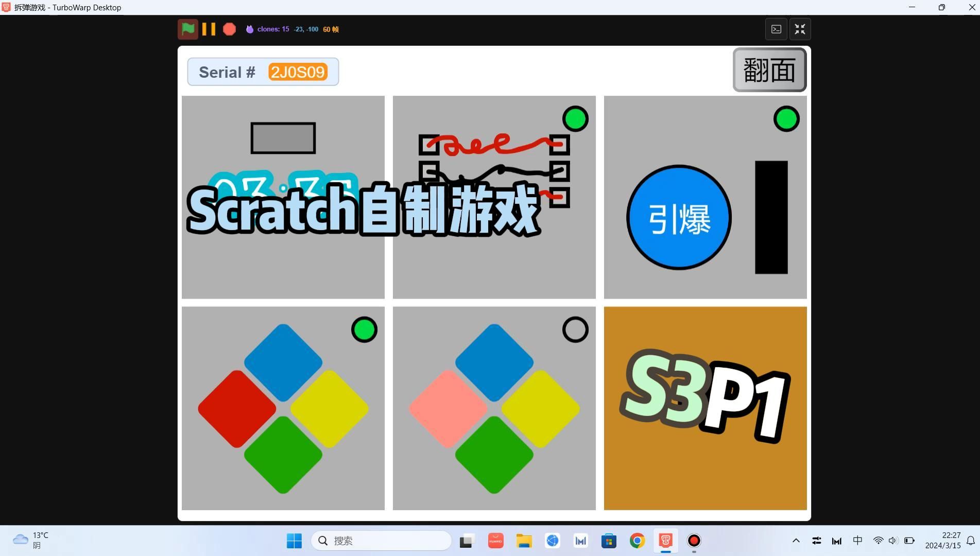The image size is (980, 556).
Task: Click the red wire in the wire module
Action: tap(494, 144)
